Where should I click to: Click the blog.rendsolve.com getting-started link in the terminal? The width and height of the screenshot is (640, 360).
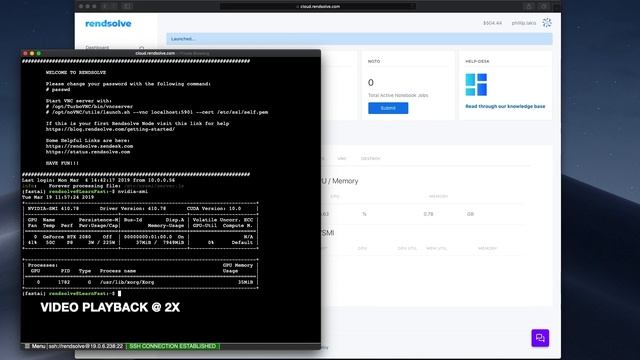point(110,129)
